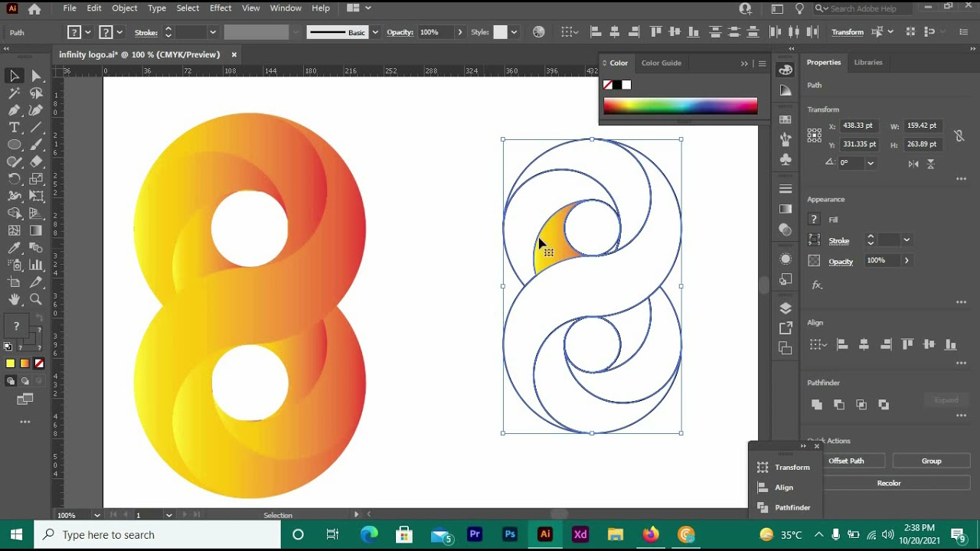This screenshot has height=551, width=980.
Task: Click the Recolor button
Action: click(889, 483)
